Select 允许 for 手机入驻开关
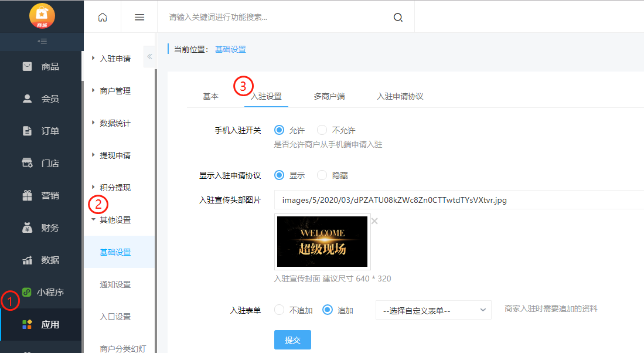The height and width of the screenshot is (353, 644). coord(279,130)
